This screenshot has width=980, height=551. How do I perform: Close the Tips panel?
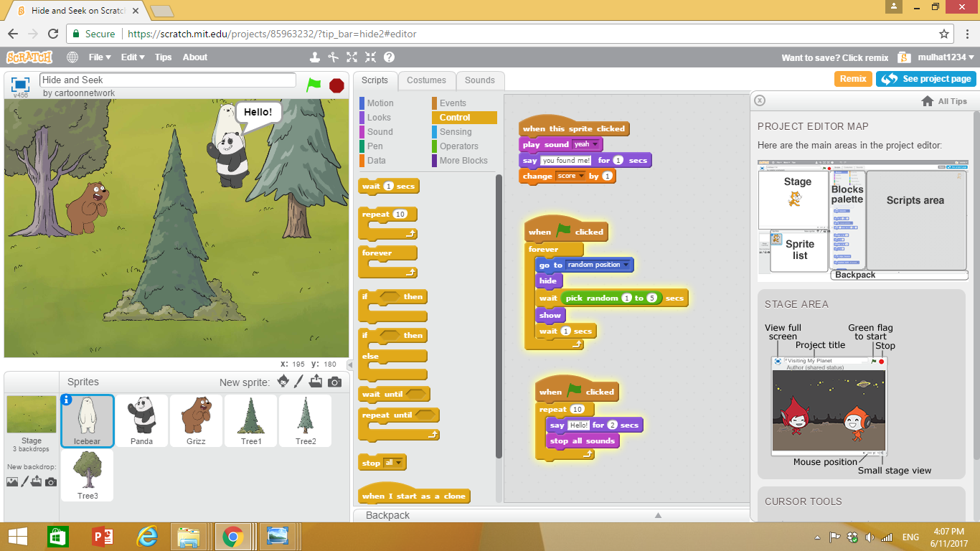coord(760,101)
